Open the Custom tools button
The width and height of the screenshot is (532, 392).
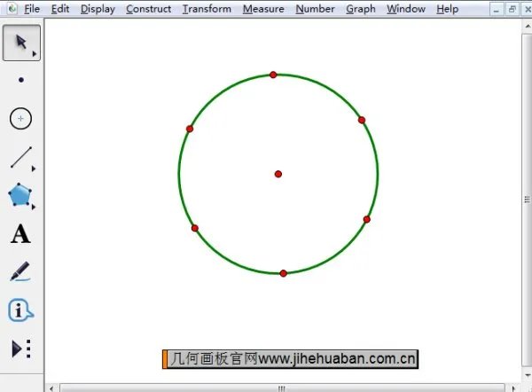(x=20, y=349)
